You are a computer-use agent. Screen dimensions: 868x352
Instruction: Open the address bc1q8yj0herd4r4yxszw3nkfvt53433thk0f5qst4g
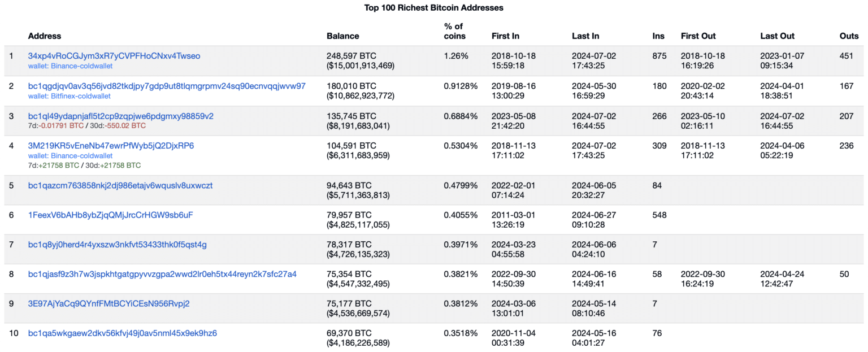117,244
